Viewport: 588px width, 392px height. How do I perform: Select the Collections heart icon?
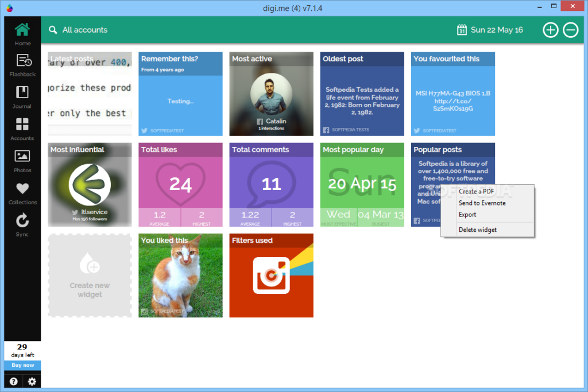22,192
